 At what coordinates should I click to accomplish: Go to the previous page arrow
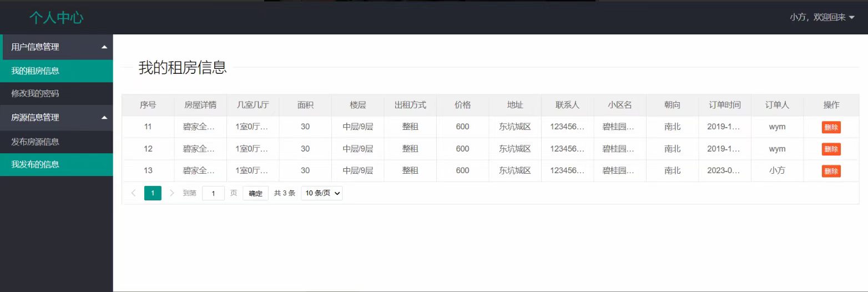tap(133, 193)
